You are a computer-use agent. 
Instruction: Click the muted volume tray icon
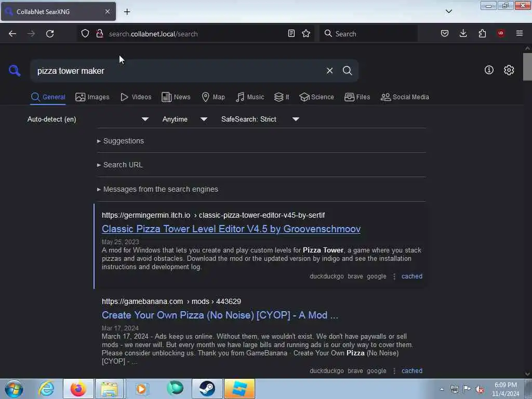click(480, 390)
